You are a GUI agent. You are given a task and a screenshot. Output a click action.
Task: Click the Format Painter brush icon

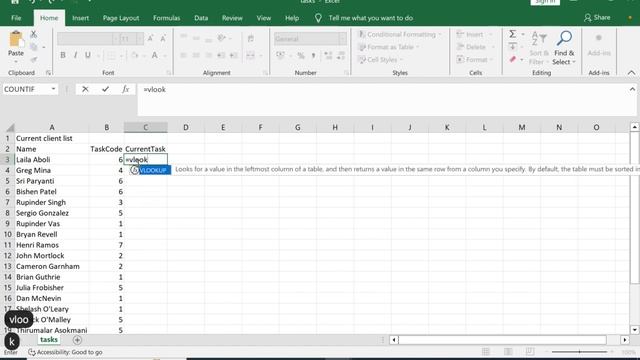click(x=33, y=60)
